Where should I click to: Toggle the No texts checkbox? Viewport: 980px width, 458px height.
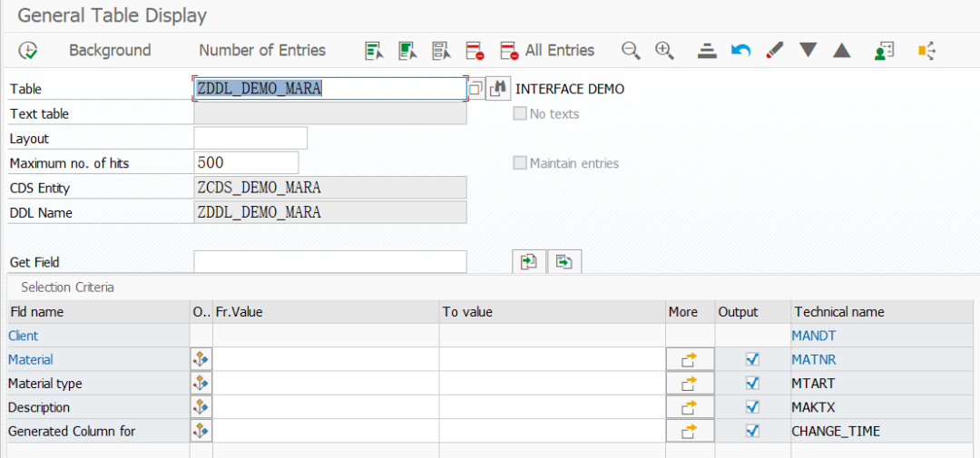519,113
